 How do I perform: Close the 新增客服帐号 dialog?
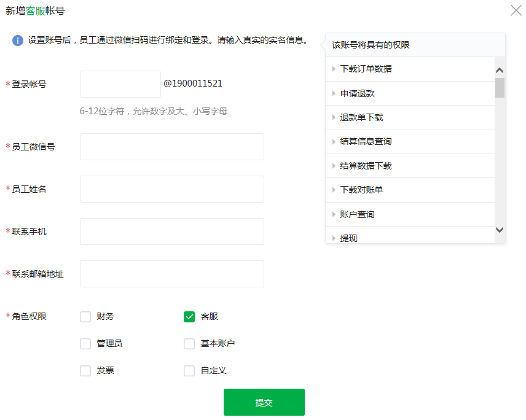[x=516, y=10]
